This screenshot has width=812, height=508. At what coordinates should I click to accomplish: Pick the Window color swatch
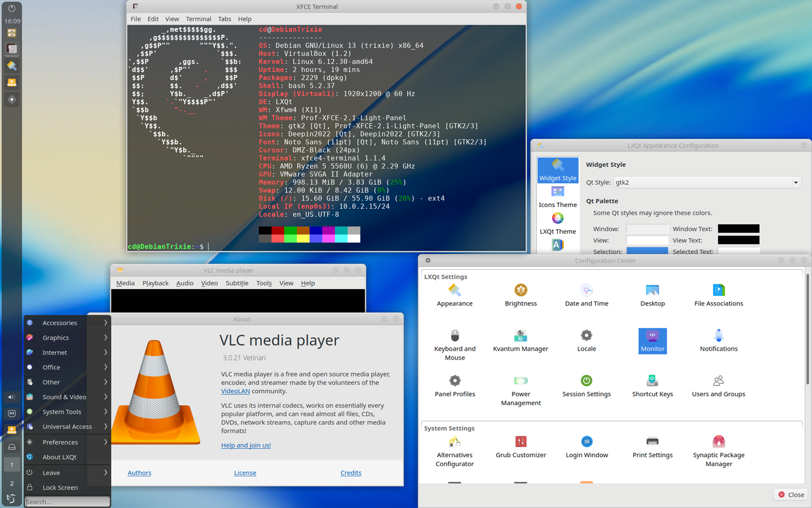pos(647,229)
